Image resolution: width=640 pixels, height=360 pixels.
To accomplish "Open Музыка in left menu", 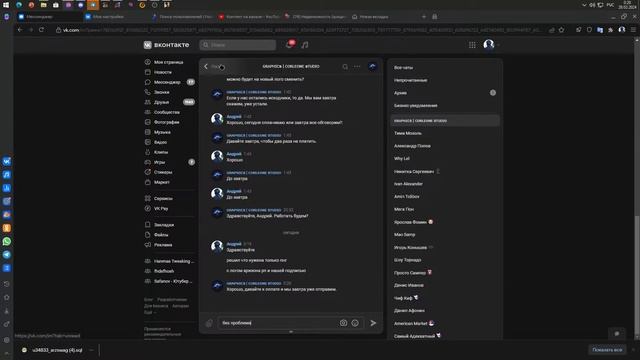I will click(162, 132).
